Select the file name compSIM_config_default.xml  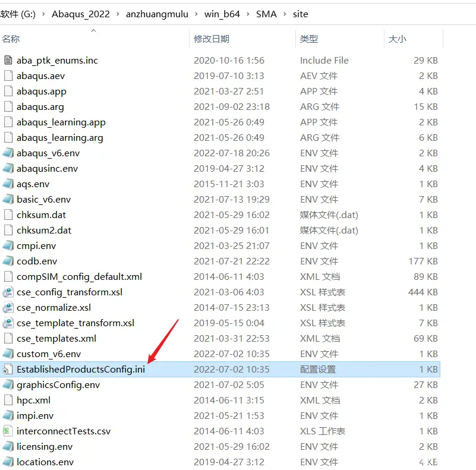coord(79,277)
